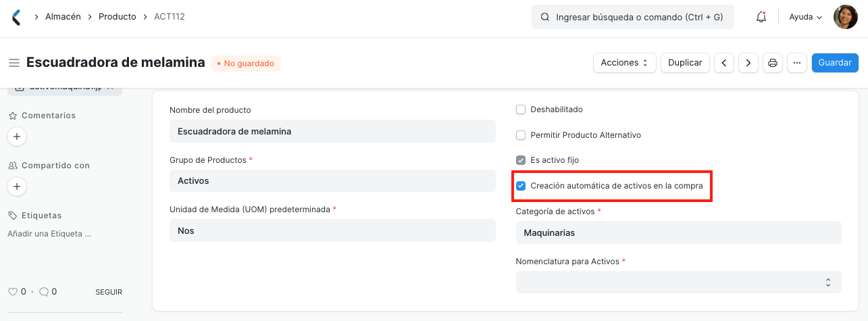Go to next record with right arrow
868x321 pixels.
tap(748, 63)
